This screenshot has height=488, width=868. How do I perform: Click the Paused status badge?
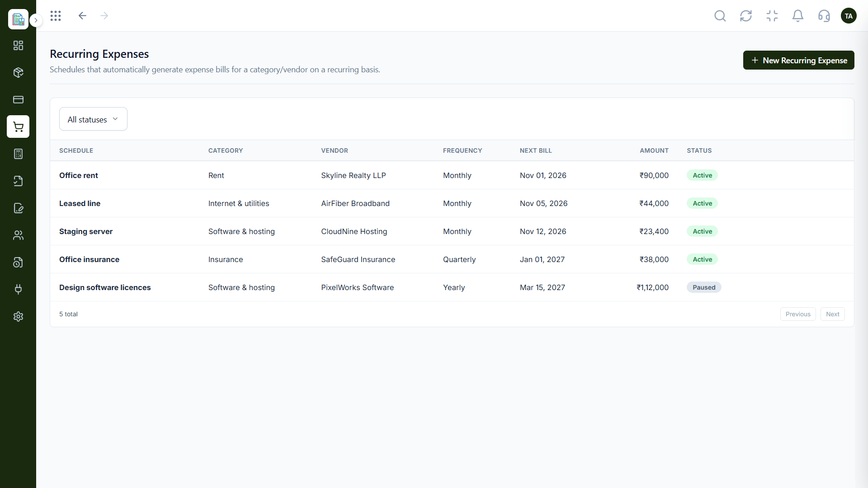point(704,287)
